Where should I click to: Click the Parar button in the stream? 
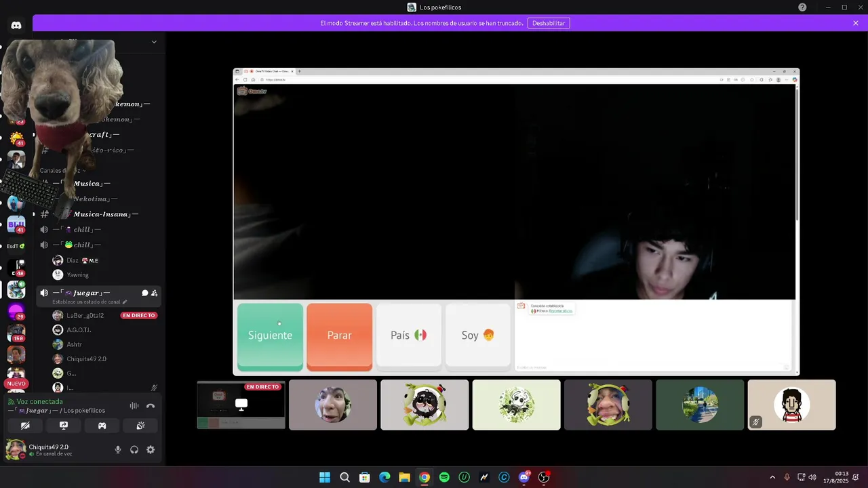339,337
